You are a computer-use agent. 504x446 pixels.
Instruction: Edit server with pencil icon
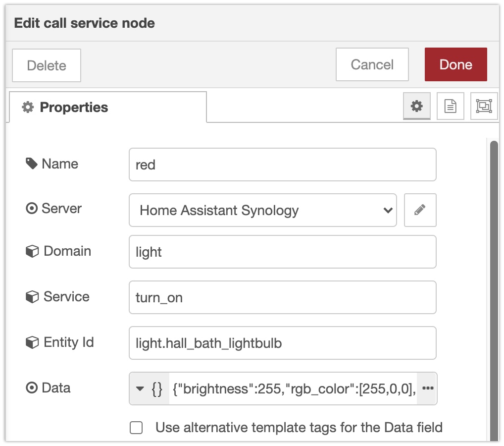[420, 210]
